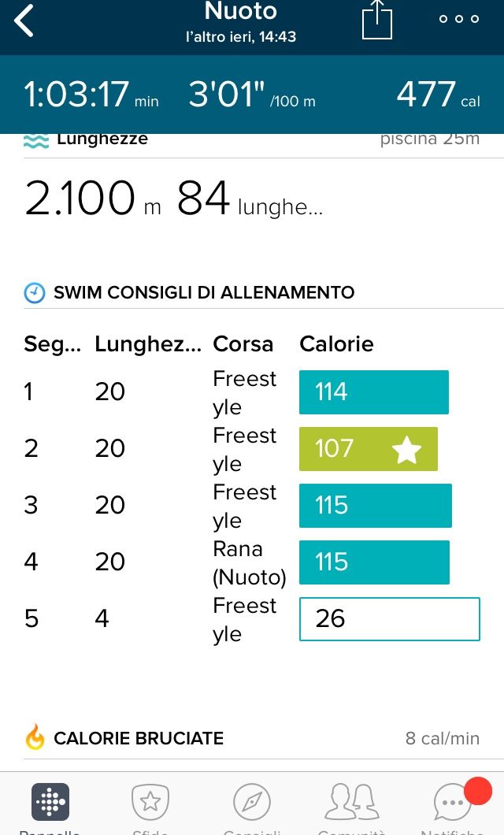
Task: Go to the Comunità people tab
Action: 351,802
